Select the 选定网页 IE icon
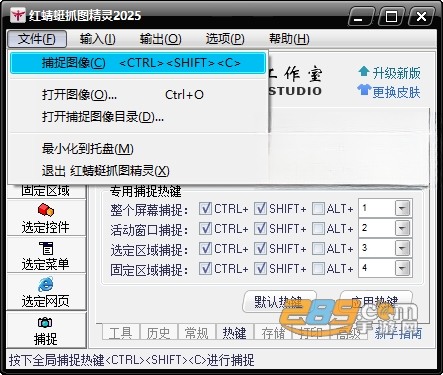This screenshot has height=375, width=443. click(x=46, y=285)
